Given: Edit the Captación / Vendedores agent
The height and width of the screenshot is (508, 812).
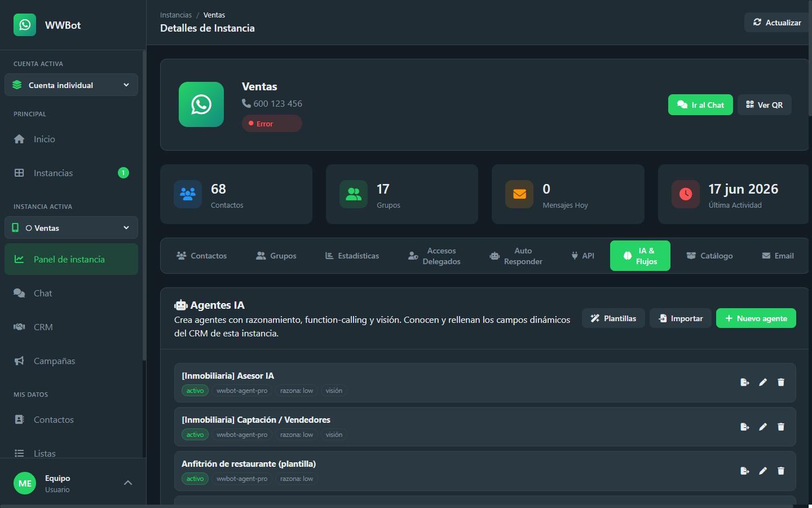Looking at the screenshot, I should pos(763,427).
